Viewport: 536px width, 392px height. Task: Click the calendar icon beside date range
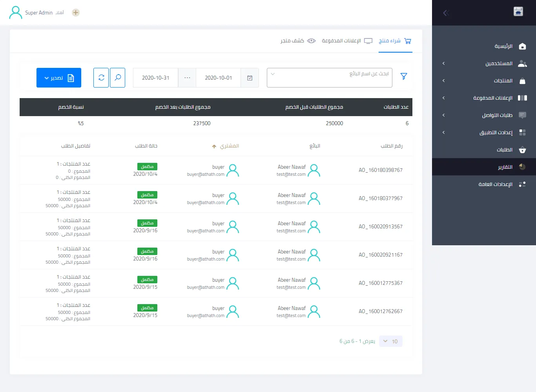pos(250,78)
